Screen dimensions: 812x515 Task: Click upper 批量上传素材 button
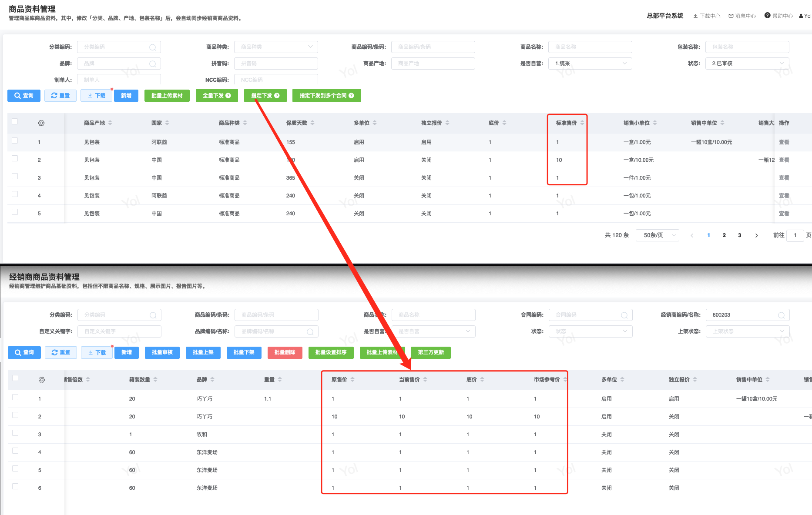click(167, 96)
